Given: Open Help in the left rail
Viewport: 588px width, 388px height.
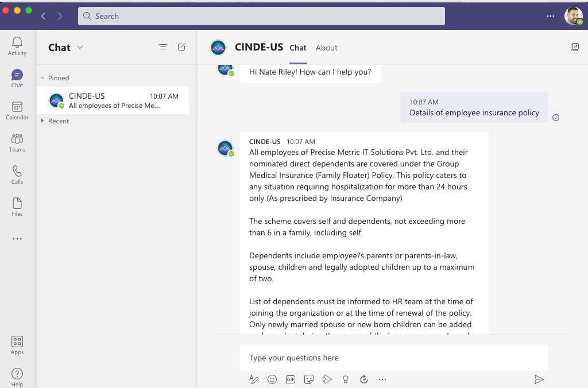Looking at the screenshot, I should 17,377.
